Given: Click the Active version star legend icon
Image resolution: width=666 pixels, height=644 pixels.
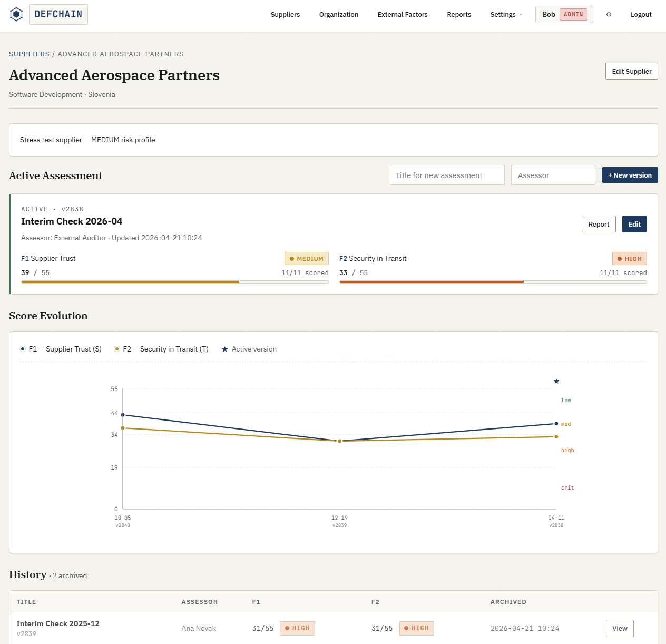Looking at the screenshot, I should point(225,349).
